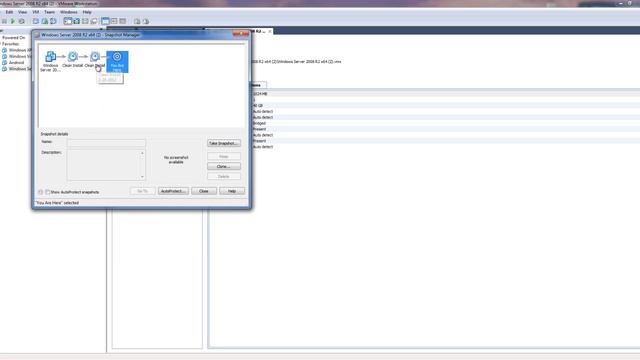This screenshot has height=360, width=640.
Task: Click Description box scroll down arrow
Action: [x=142, y=177]
